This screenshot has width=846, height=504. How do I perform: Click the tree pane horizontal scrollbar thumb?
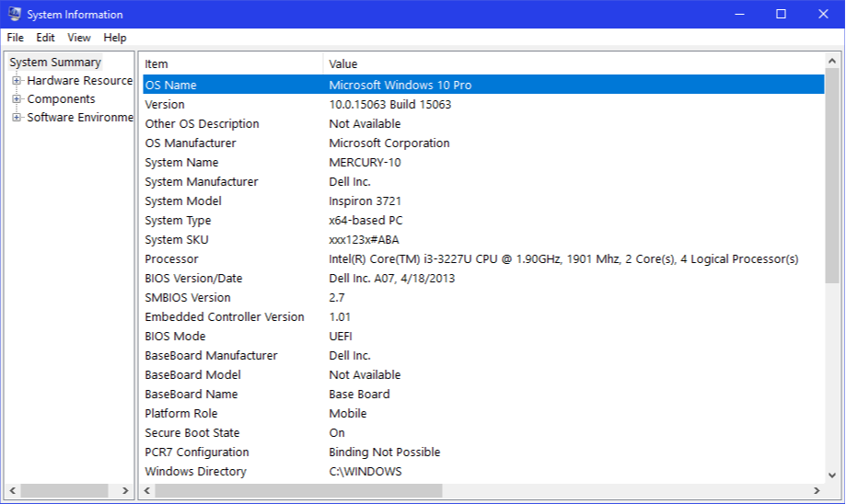point(64,490)
